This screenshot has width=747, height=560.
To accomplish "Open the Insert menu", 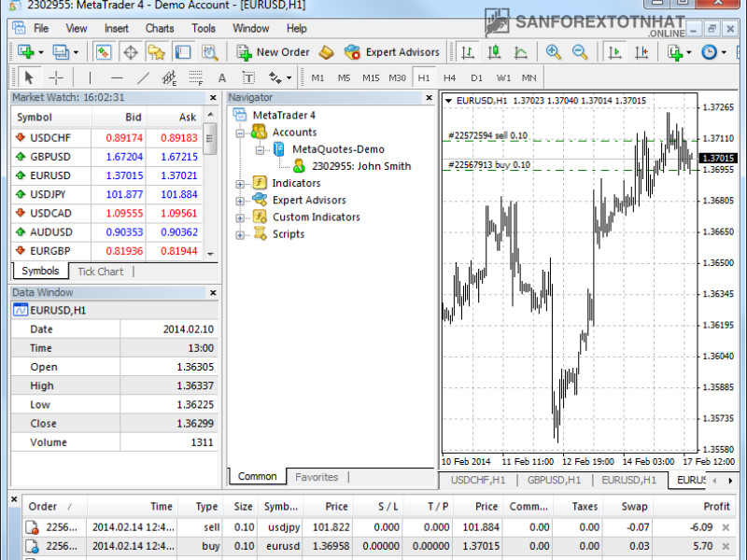I will tap(116, 29).
